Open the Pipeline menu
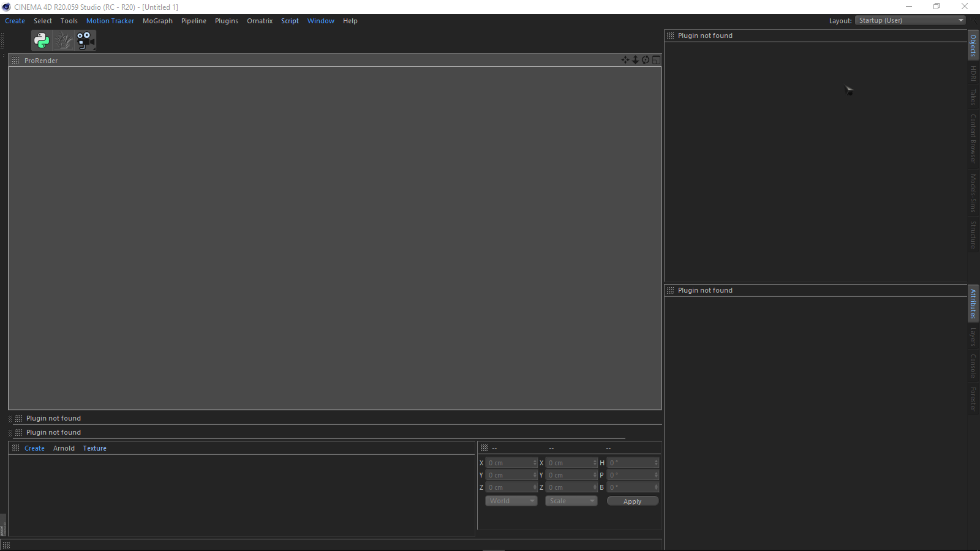The height and width of the screenshot is (551, 980). pyautogui.click(x=194, y=21)
